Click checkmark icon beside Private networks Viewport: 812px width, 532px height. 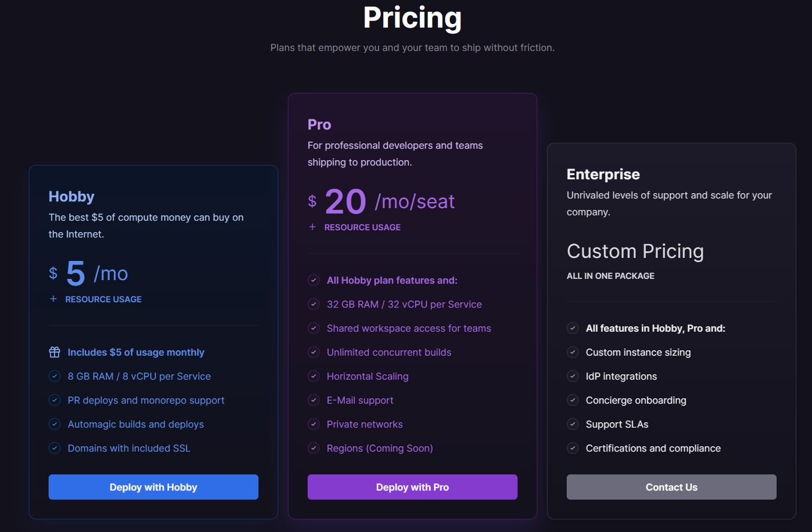point(314,424)
